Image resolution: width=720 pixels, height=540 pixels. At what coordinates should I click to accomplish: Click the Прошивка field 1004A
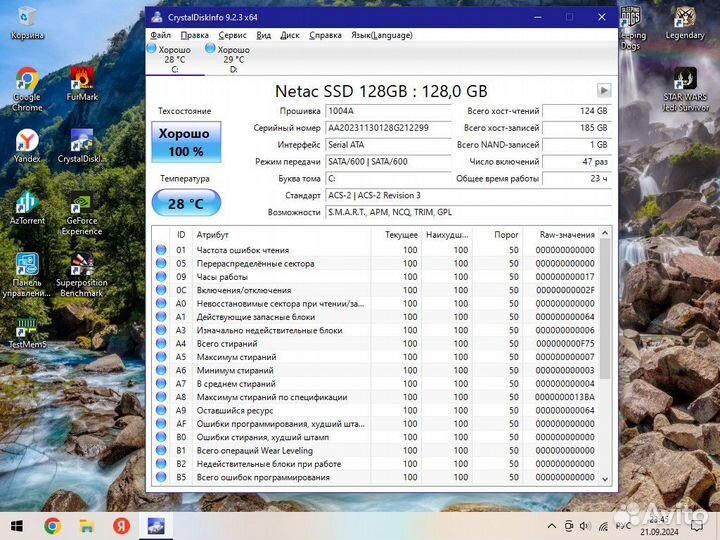[388, 111]
